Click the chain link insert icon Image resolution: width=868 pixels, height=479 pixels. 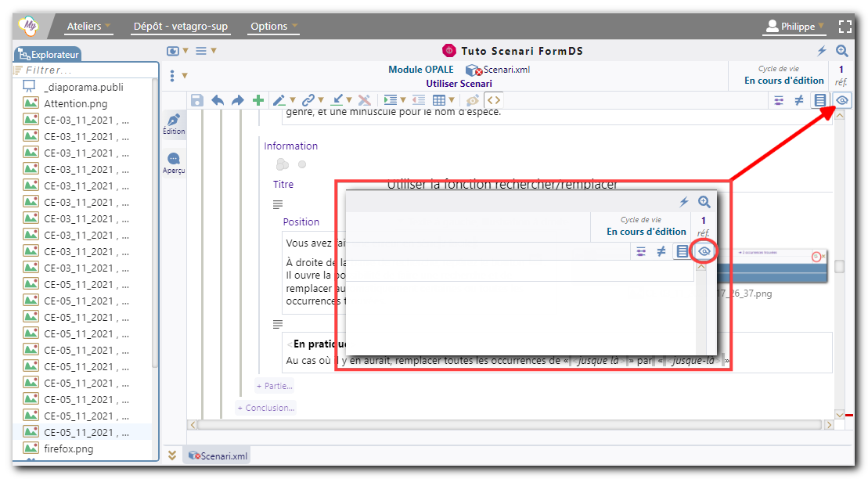click(308, 100)
